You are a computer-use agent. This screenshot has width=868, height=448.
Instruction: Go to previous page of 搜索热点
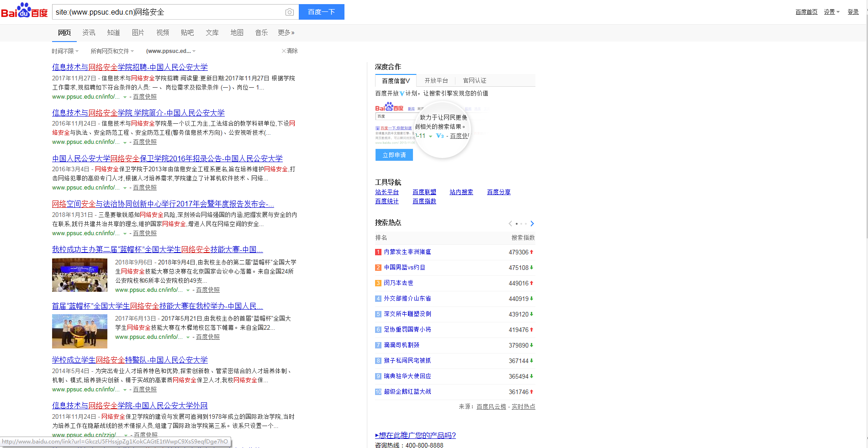(x=510, y=223)
